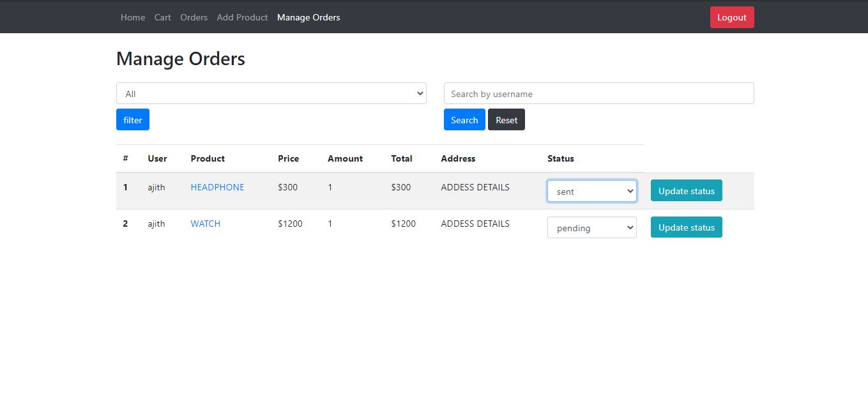Click the User column header
The image size is (868, 396).
click(157, 158)
